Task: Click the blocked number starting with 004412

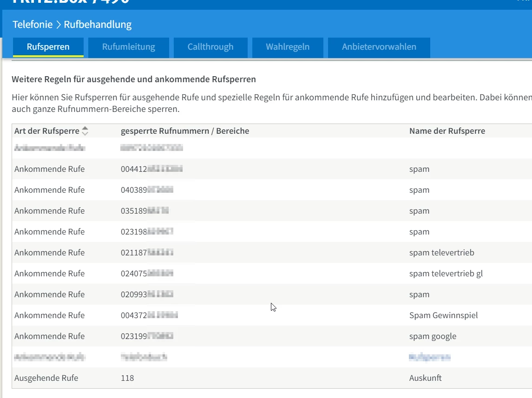Action: pyautogui.click(x=151, y=169)
